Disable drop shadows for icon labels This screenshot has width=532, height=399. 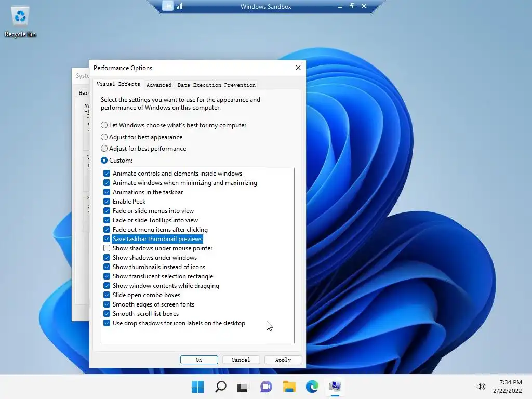[107, 323]
